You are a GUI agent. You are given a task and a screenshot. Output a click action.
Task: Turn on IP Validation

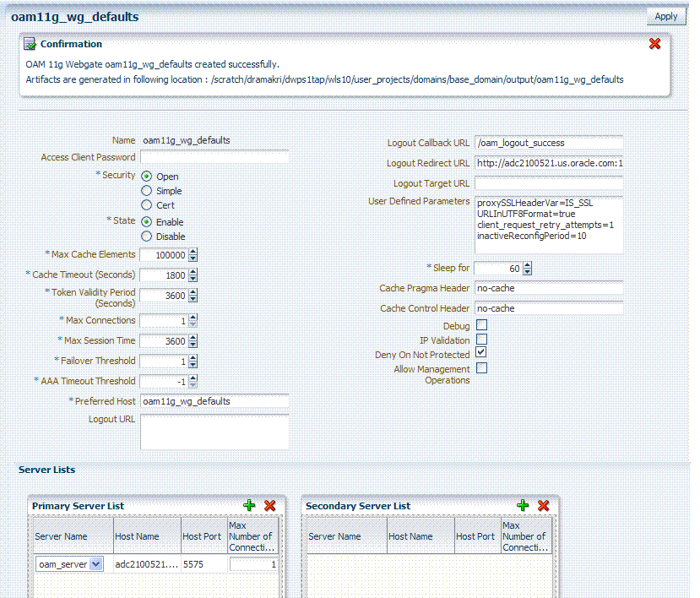[x=481, y=339]
